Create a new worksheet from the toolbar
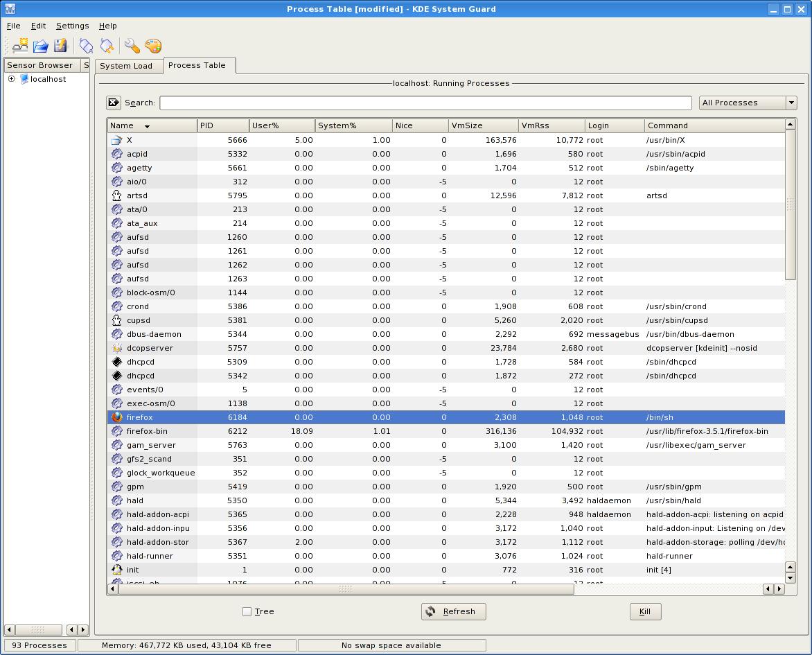 [x=20, y=46]
